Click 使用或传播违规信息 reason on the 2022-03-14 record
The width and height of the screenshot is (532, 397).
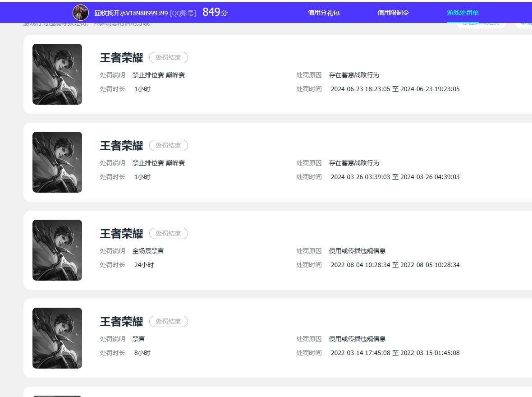coord(357,339)
